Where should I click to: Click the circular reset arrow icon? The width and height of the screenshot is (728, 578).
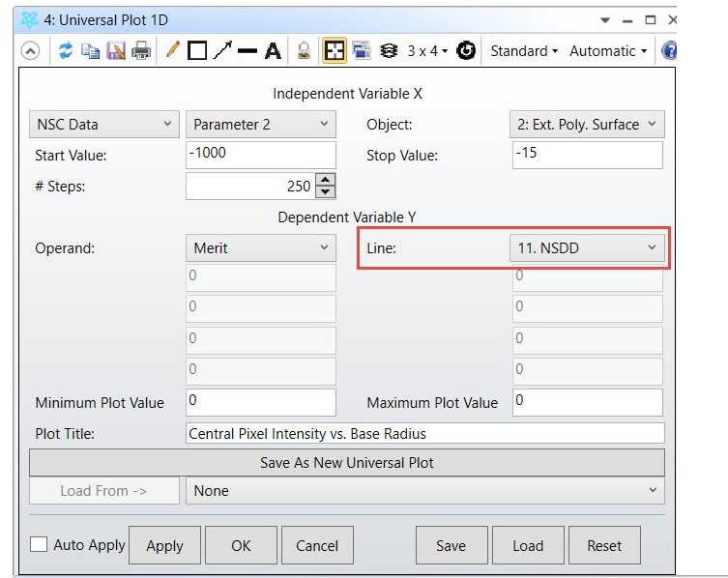point(466,50)
